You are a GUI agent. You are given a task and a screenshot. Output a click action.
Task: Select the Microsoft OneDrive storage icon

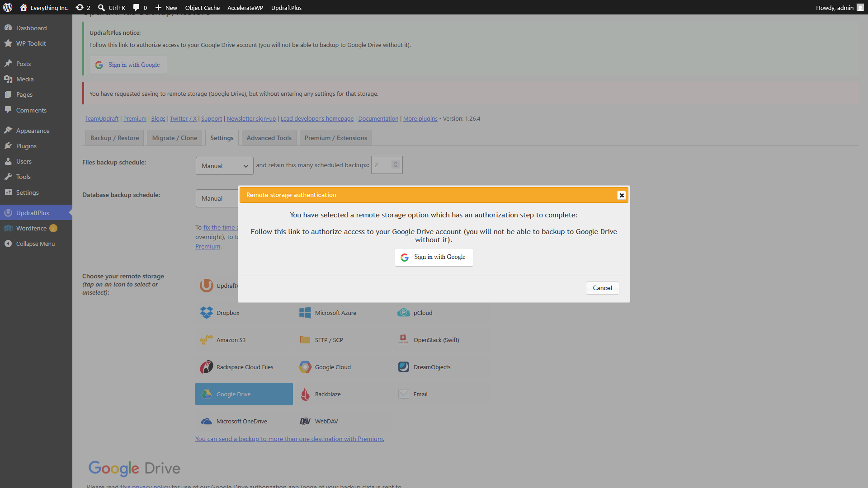(x=207, y=421)
